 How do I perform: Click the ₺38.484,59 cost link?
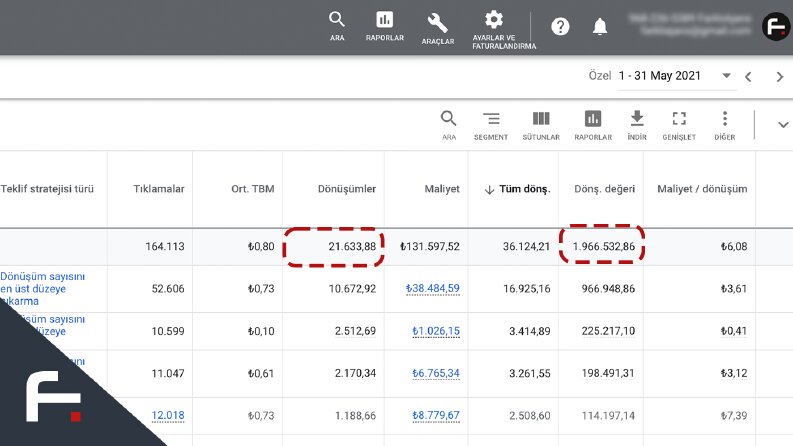coord(432,289)
